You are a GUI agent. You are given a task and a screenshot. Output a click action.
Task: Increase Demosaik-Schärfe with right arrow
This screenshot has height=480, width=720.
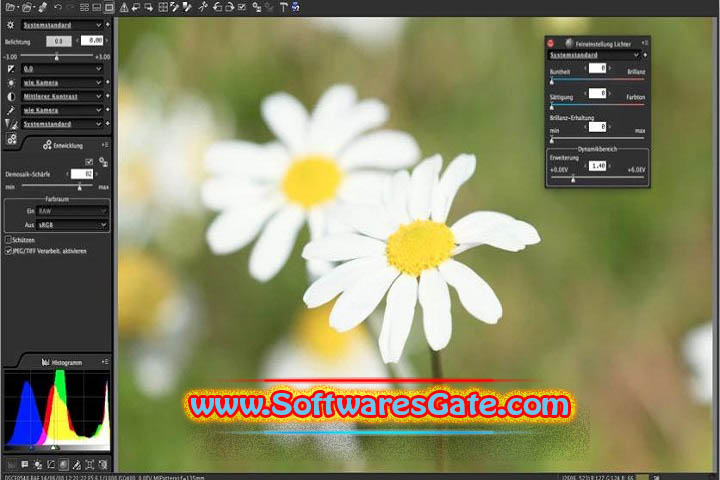97,174
